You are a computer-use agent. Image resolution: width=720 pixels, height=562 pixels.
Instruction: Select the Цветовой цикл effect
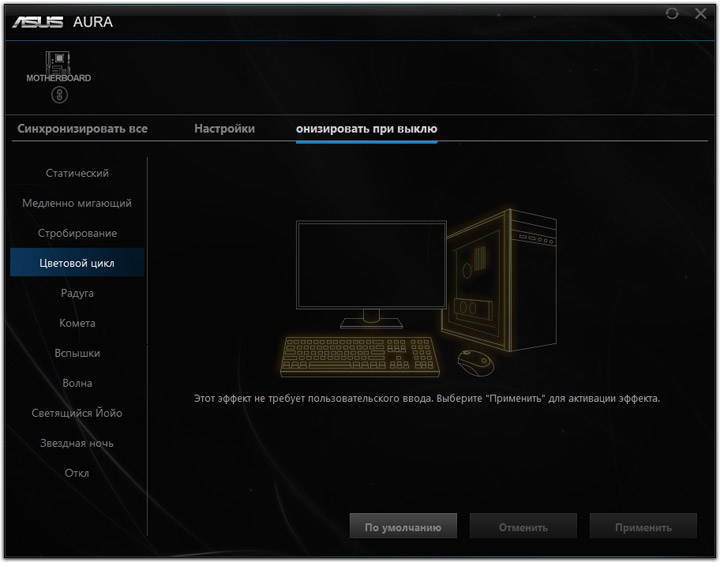point(77,263)
